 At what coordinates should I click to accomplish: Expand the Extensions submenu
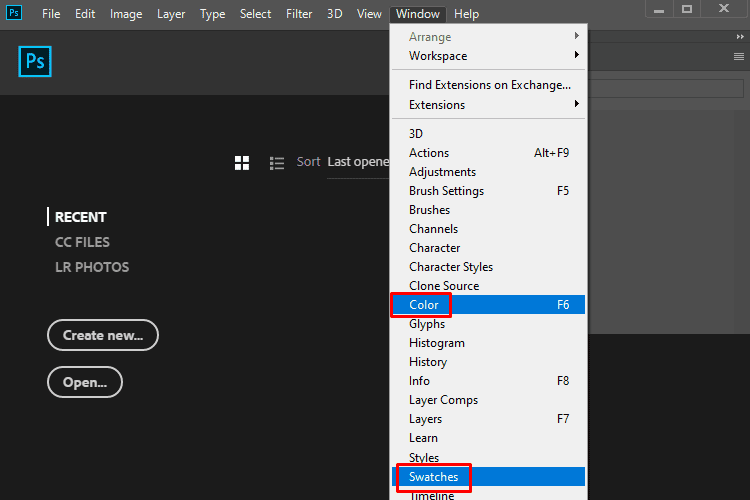[488, 104]
